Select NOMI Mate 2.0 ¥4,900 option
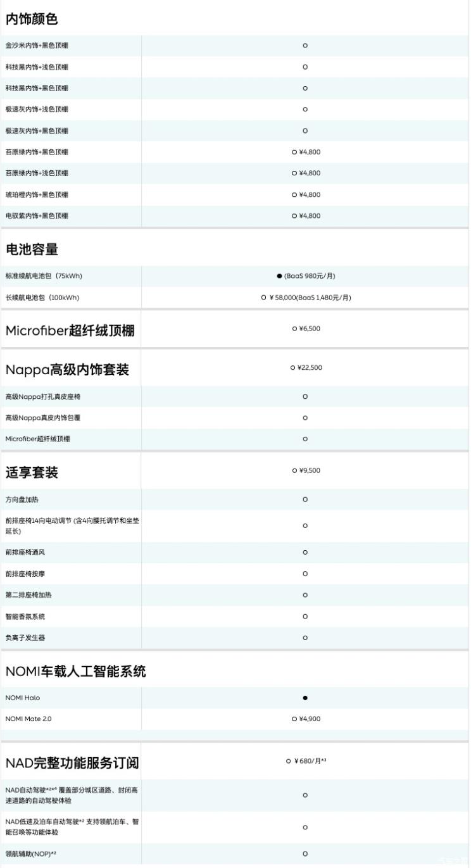Screen dimensions: 471x868 pos(306,719)
